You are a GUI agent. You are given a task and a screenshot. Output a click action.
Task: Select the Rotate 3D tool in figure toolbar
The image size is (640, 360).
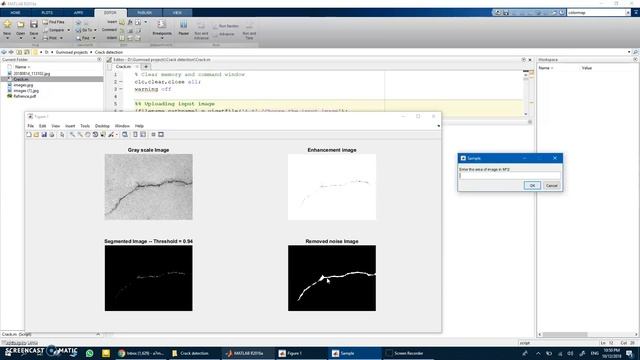tap(95, 134)
